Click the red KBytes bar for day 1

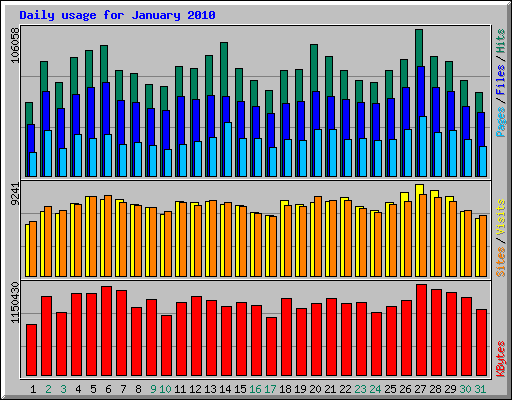32,350
